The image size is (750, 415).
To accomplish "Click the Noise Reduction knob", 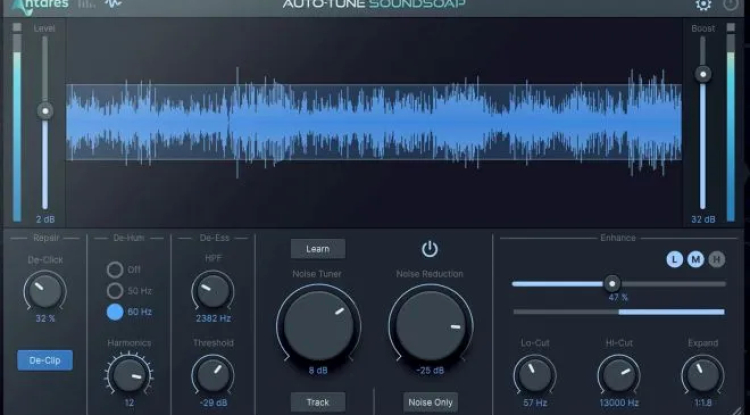I will click(430, 325).
